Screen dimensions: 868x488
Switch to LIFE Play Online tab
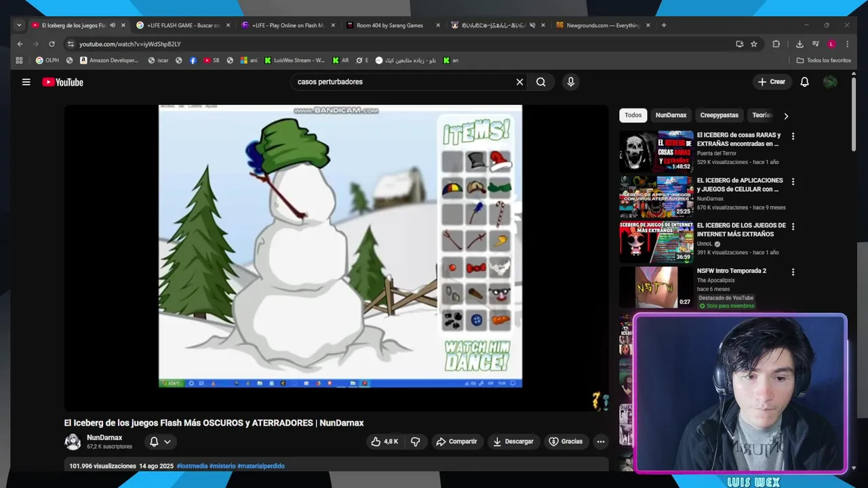click(288, 26)
